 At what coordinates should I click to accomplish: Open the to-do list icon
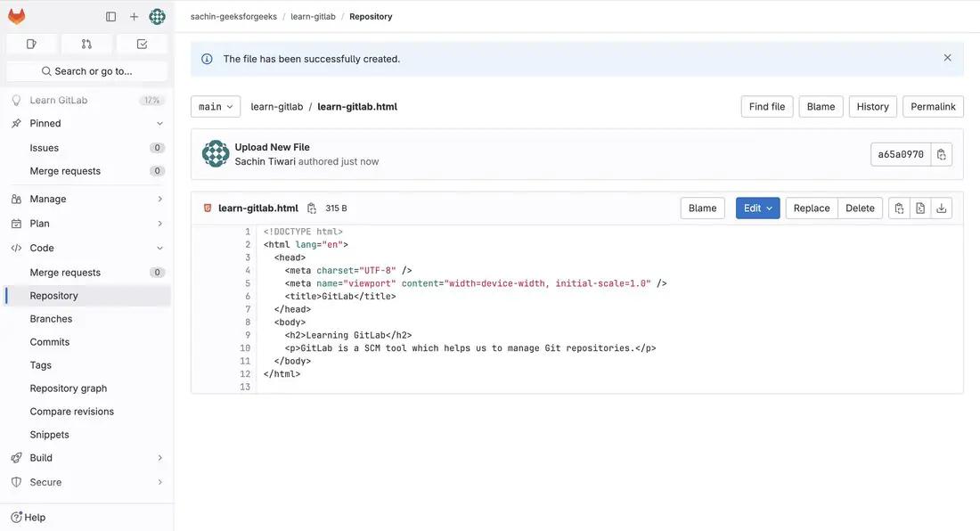[x=142, y=44]
